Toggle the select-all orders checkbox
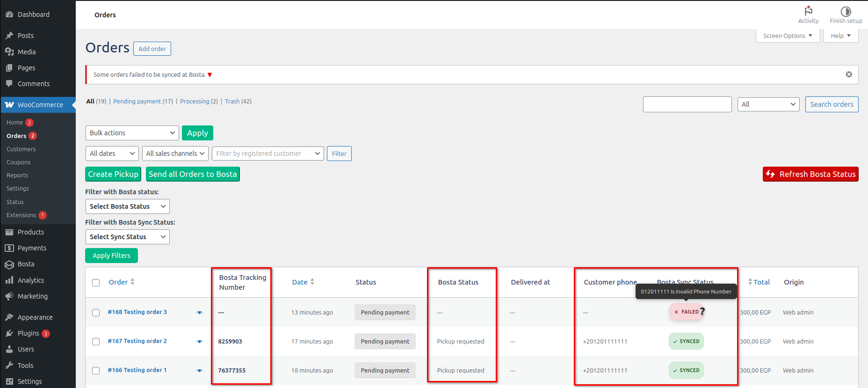Viewport: 868px width, 388px height. [96, 283]
